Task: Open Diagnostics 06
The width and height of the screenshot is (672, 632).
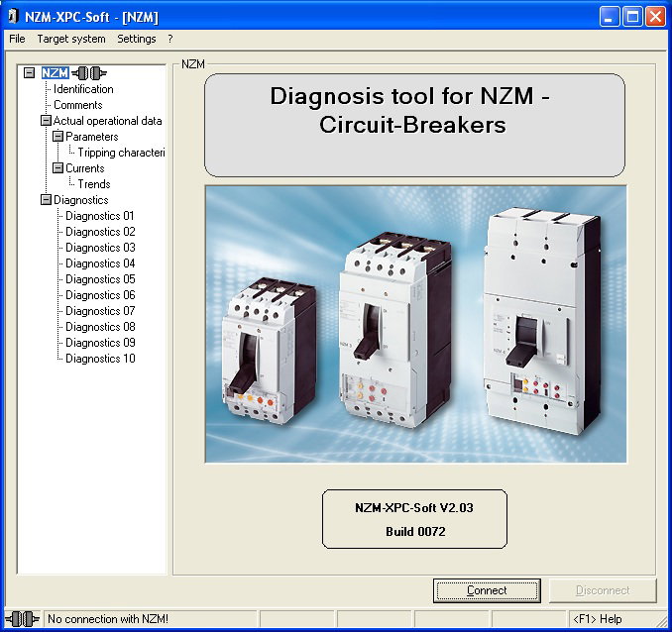Action: pyautogui.click(x=100, y=295)
